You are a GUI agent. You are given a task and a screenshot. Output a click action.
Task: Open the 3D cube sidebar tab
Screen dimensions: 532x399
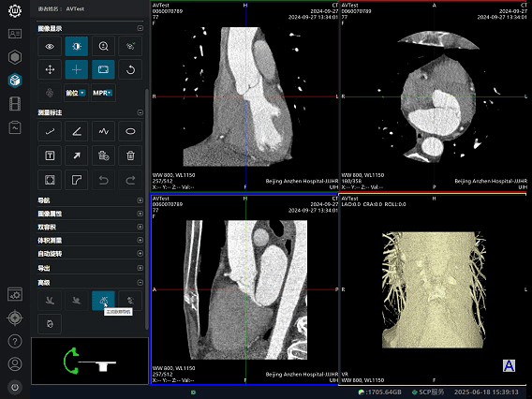coord(15,81)
